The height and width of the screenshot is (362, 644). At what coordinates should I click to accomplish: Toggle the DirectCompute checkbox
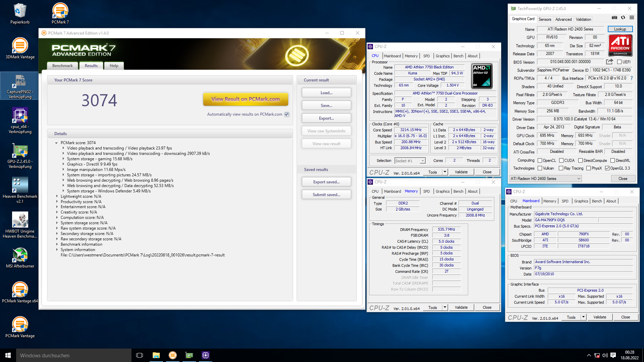coord(580,161)
